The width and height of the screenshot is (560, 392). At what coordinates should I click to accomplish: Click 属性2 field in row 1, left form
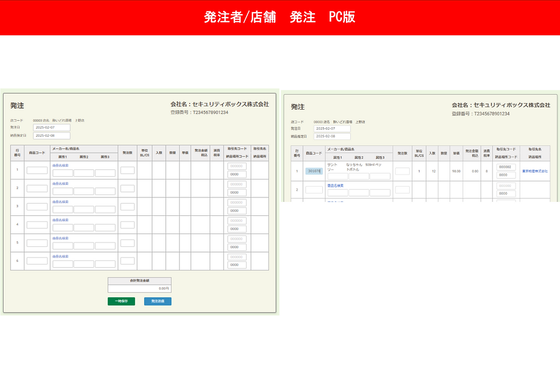click(x=84, y=174)
